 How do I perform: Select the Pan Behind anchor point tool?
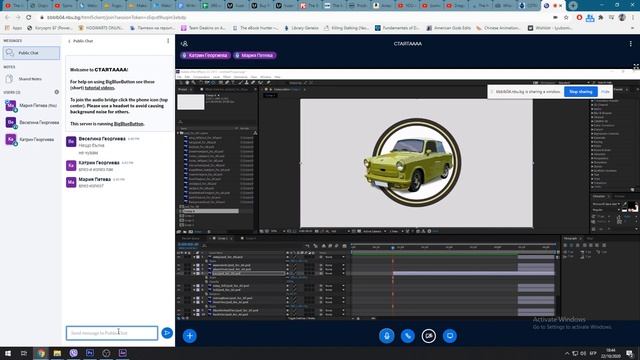tap(213, 83)
